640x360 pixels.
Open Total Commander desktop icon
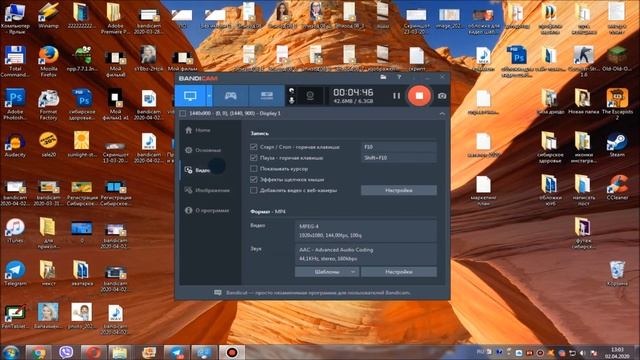(15, 61)
